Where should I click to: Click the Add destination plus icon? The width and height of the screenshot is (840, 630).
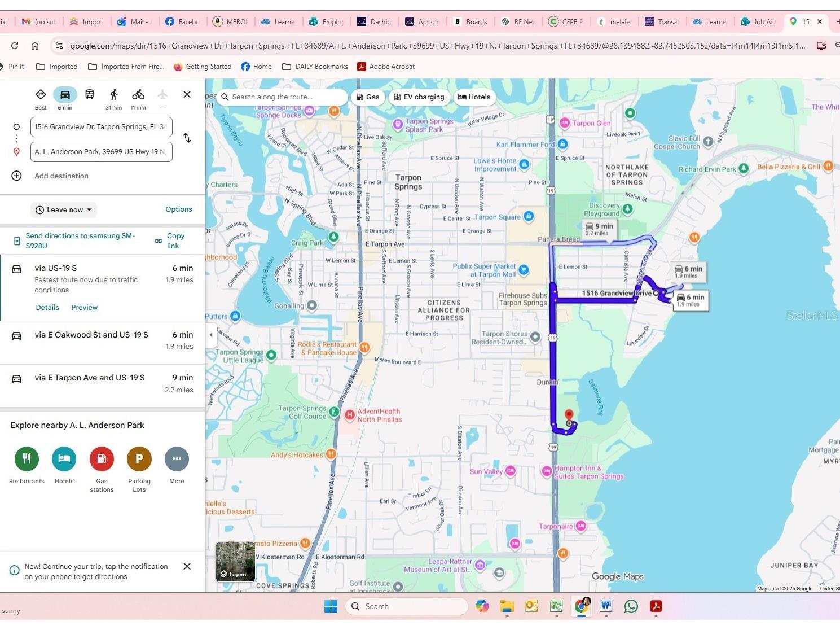(17, 176)
